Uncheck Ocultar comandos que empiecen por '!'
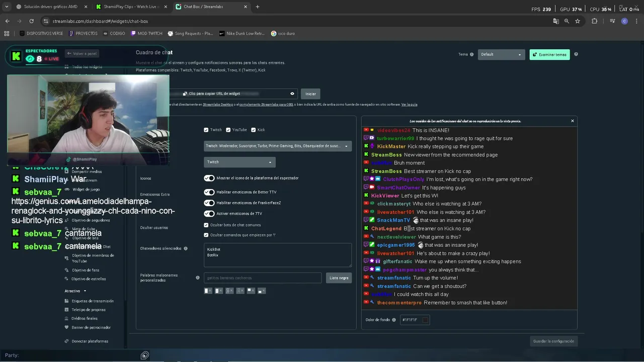Viewport: 644px width, 362px height. pyautogui.click(x=206, y=235)
